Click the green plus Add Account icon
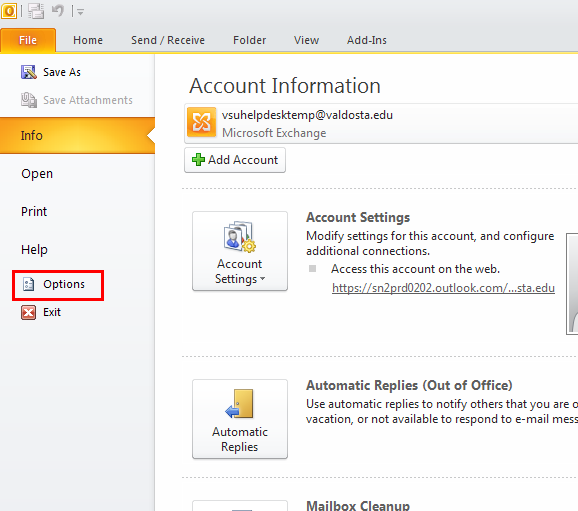578x511 pixels. (198, 160)
